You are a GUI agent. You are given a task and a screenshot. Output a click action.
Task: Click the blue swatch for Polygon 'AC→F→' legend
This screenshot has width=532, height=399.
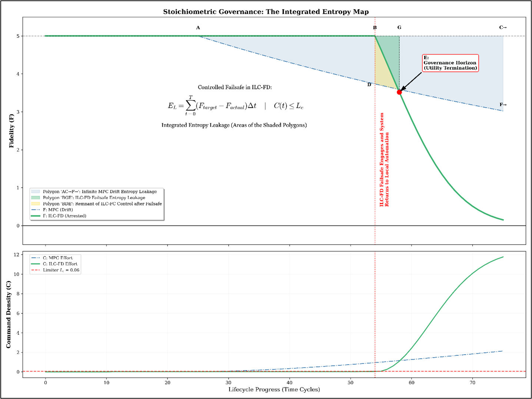coord(36,192)
